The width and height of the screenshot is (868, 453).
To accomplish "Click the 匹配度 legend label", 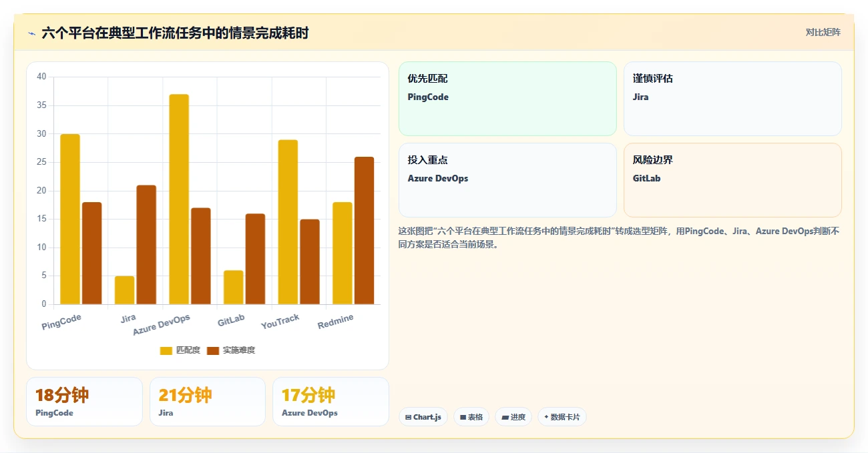I will tap(188, 350).
